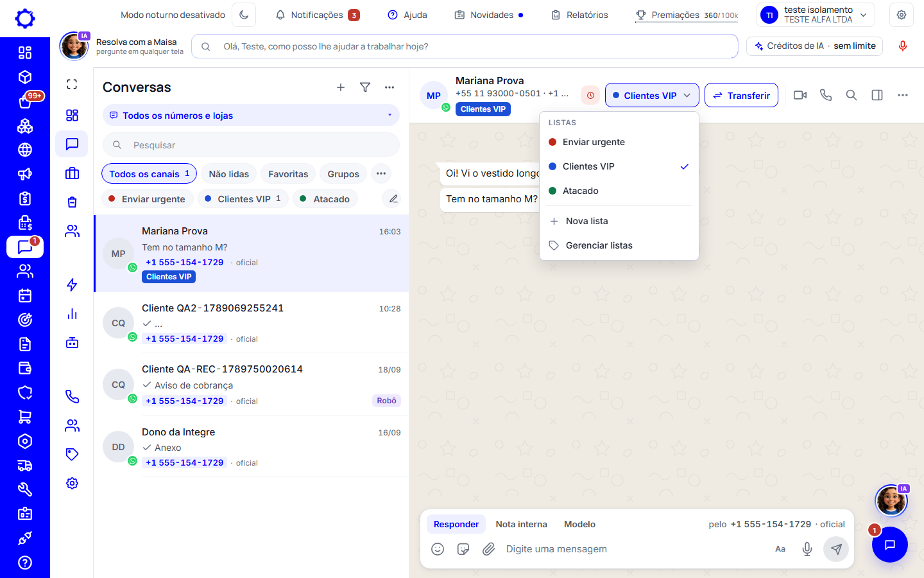Expand the view with the fullscreen icon
The height and width of the screenshot is (578, 924).
[x=72, y=84]
